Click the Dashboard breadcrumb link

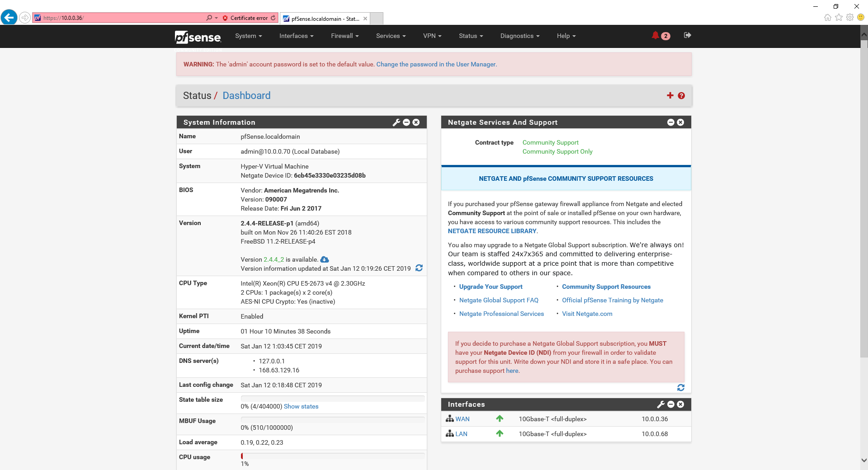[x=246, y=95]
